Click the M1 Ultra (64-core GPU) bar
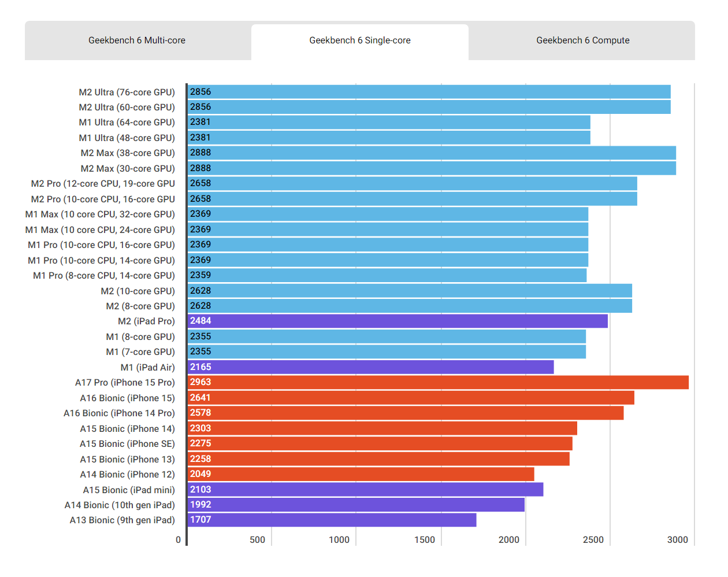Screen dimensions: 728x577 pyautogui.click(x=389, y=122)
